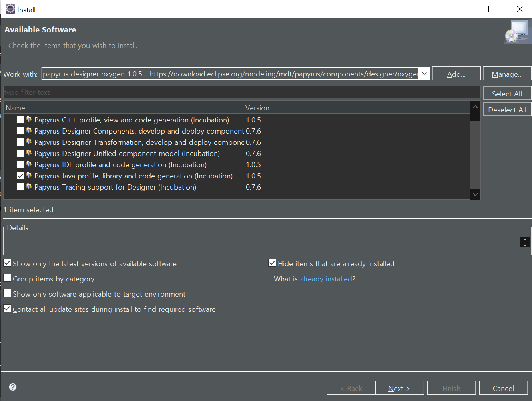
Task: Disable Show only the latest versions option
Action: tap(7, 263)
